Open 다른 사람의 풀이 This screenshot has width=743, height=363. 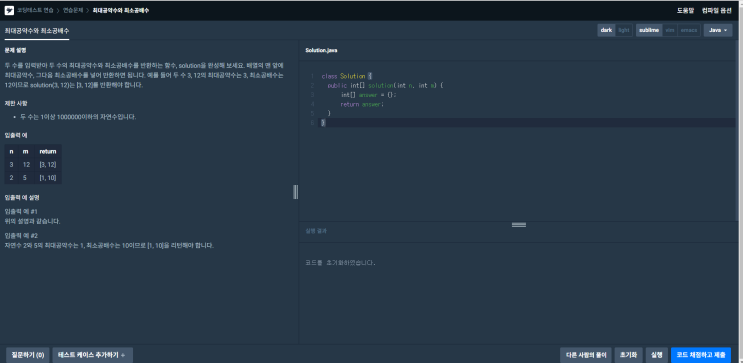pyautogui.click(x=586, y=355)
